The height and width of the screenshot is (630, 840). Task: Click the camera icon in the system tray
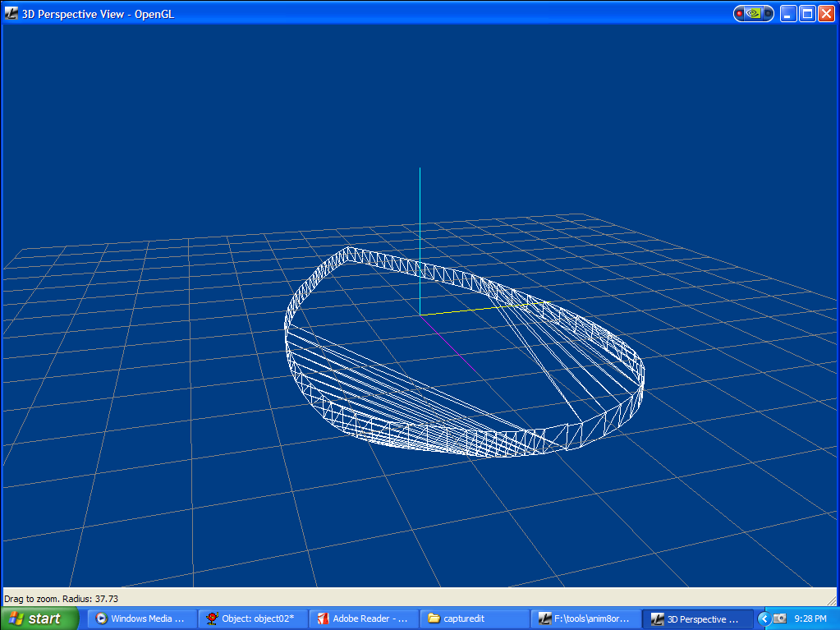780,619
